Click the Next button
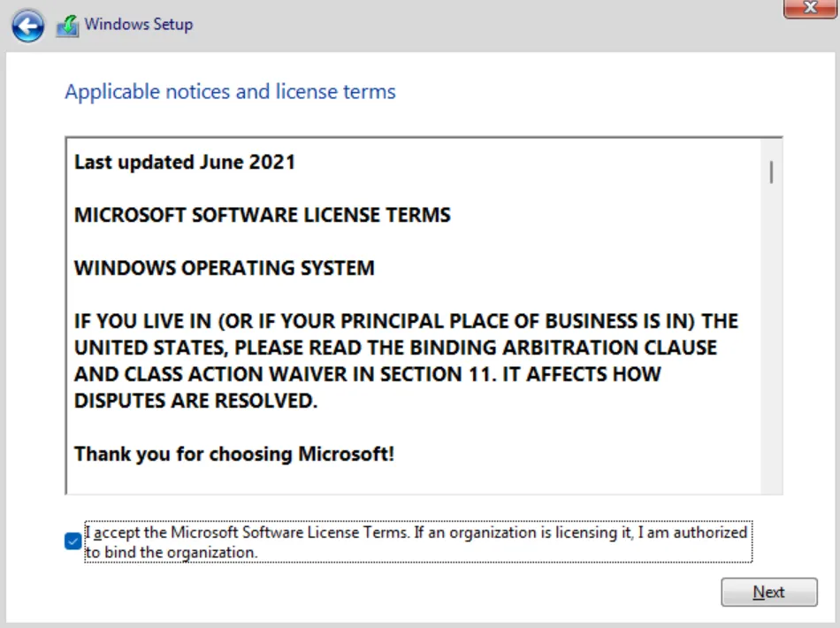 tap(768, 592)
